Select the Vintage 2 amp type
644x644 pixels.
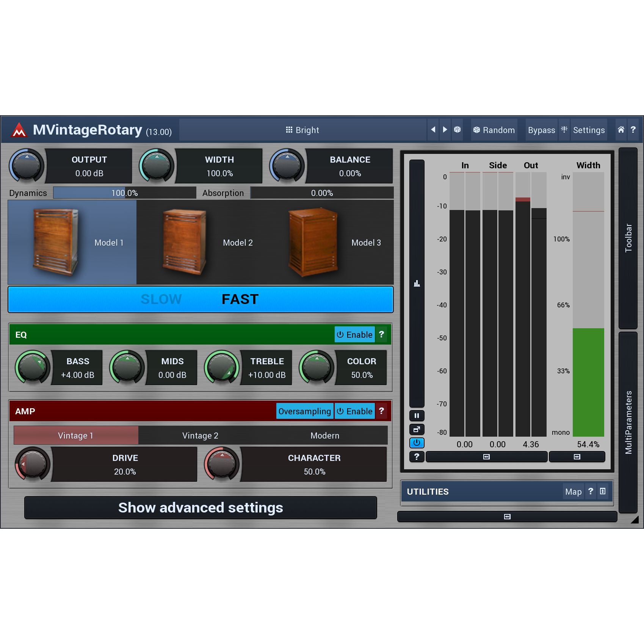click(x=200, y=436)
